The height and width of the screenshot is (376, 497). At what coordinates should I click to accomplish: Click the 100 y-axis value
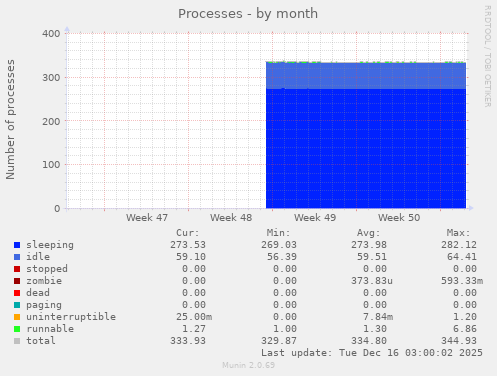pyautogui.click(x=51, y=165)
